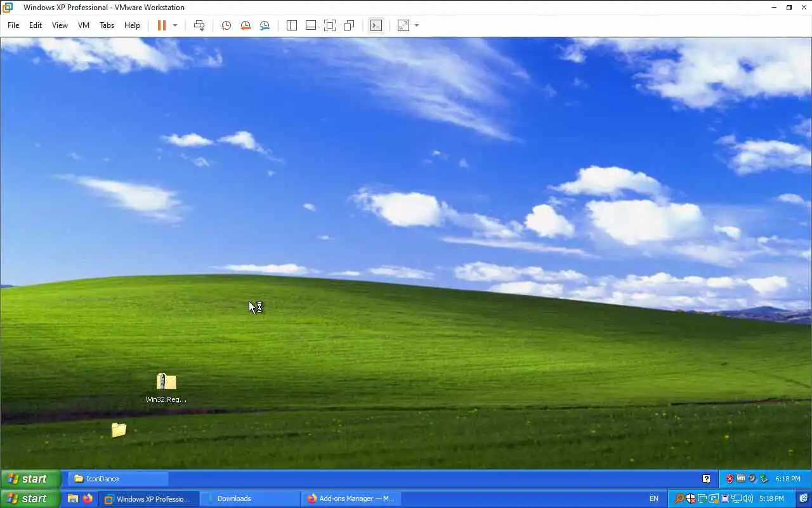Switch to Windows XP Professional taskbar button
Image resolution: width=812 pixels, height=508 pixels.
150,498
